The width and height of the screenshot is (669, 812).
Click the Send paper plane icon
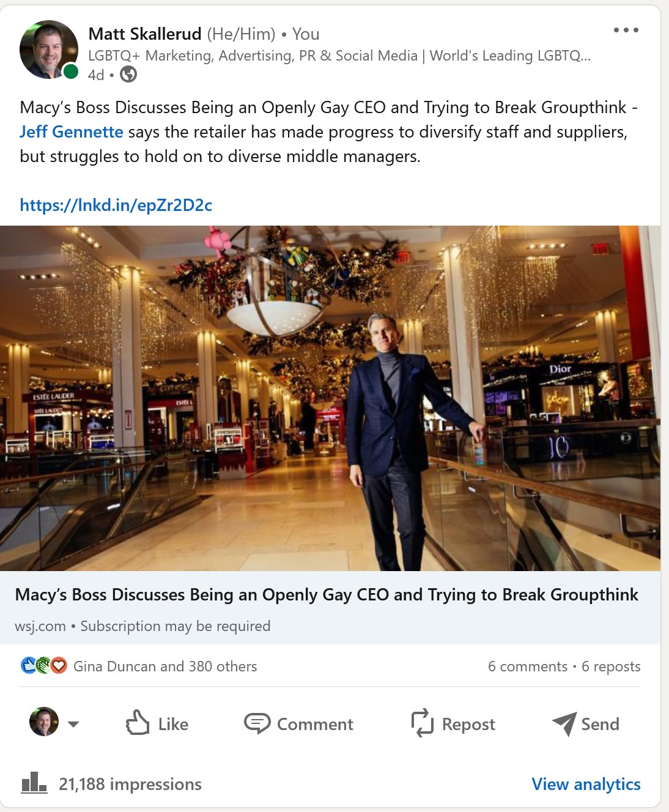coord(564,724)
